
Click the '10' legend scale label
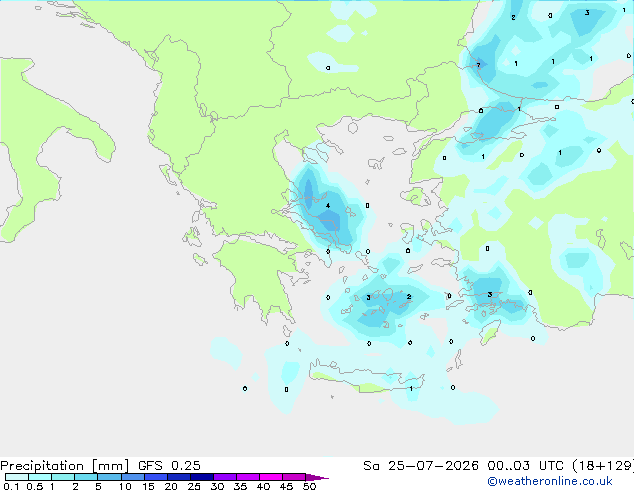125,486
